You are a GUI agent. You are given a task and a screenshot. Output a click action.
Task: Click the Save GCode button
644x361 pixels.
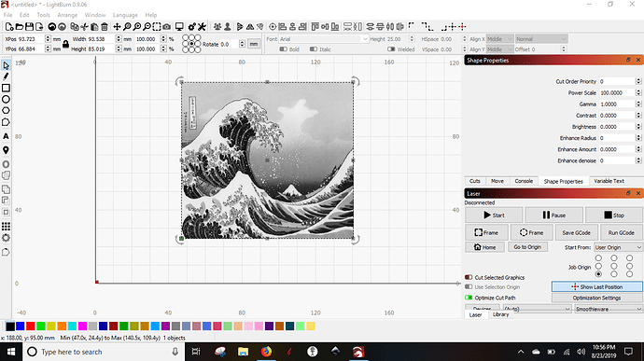point(576,232)
